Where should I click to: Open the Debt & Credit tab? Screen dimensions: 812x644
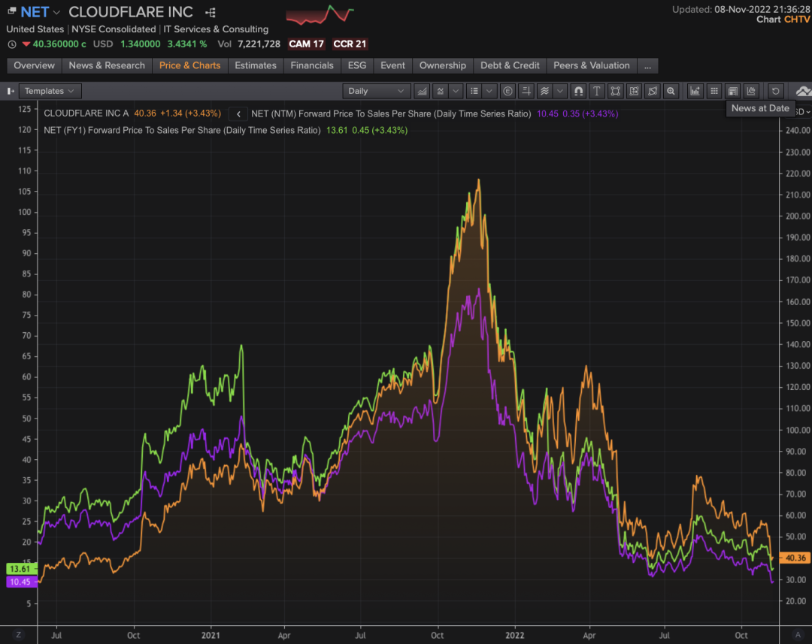tap(510, 65)
